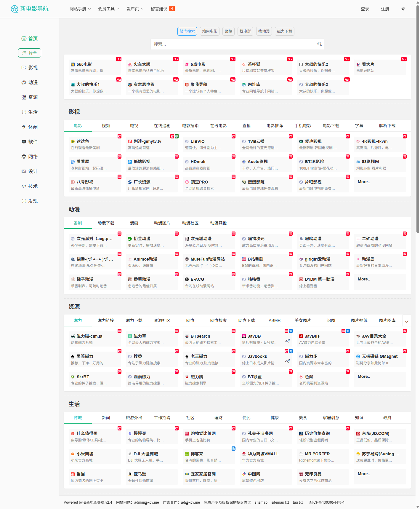The height and width of the screenshot is (509, 420).
Task: Click More.. in the 影视 section
Action: (364, 182)
